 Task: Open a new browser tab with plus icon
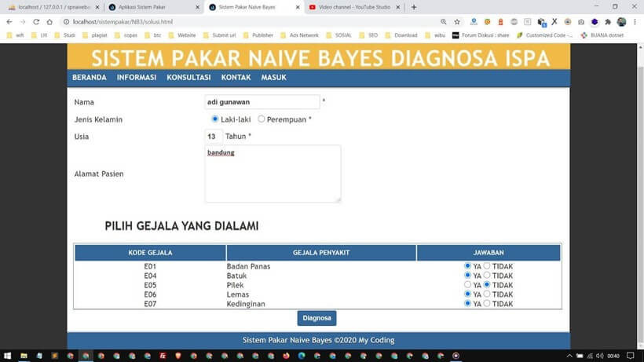(x=414, y=7)
